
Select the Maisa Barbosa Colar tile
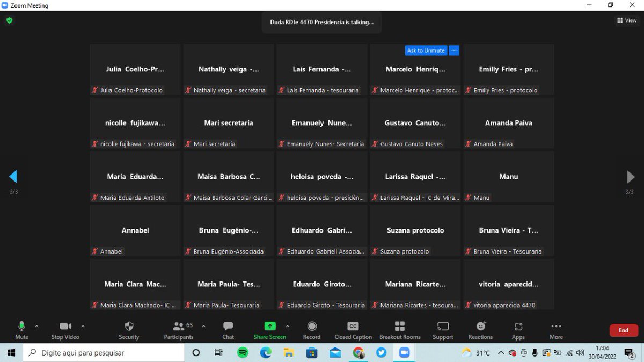click(229, 177)
